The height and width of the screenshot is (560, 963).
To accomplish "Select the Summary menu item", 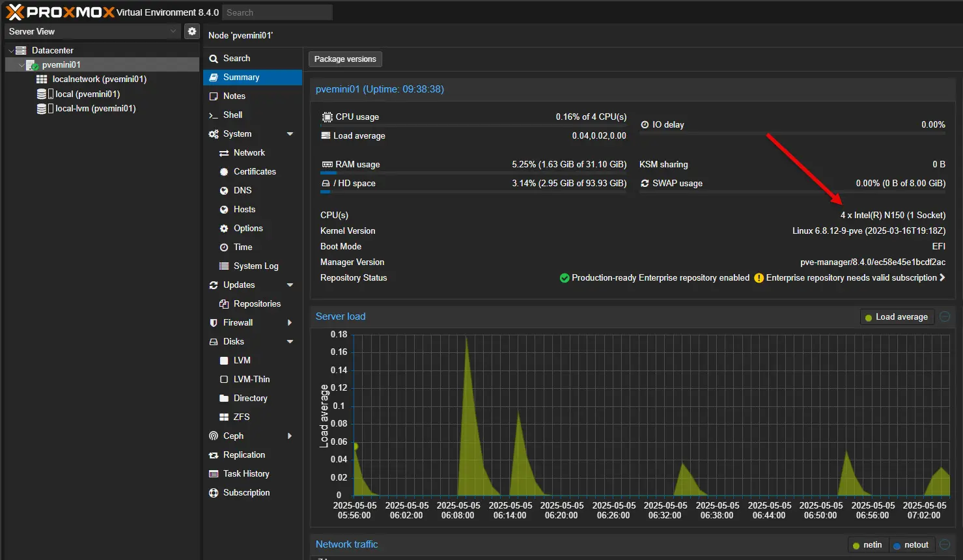I will tap(241, 77).
